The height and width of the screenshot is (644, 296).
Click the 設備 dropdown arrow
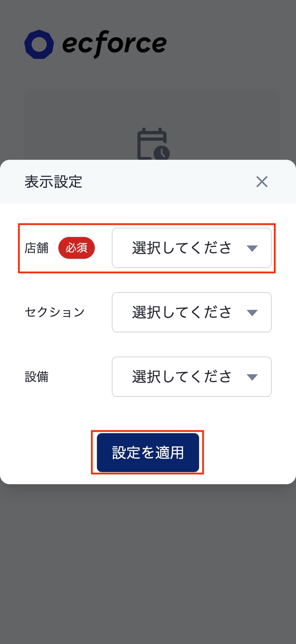click(252, 377)
